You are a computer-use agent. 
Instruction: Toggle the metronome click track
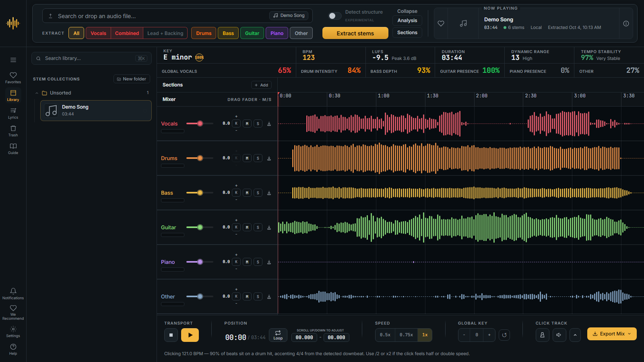point(542,335)
